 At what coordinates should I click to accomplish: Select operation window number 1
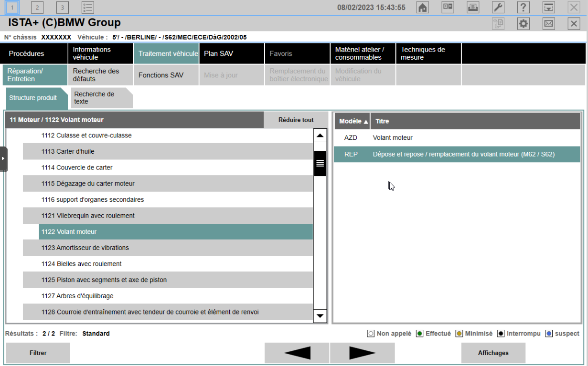pyautogui.click(x=12, y=7)
